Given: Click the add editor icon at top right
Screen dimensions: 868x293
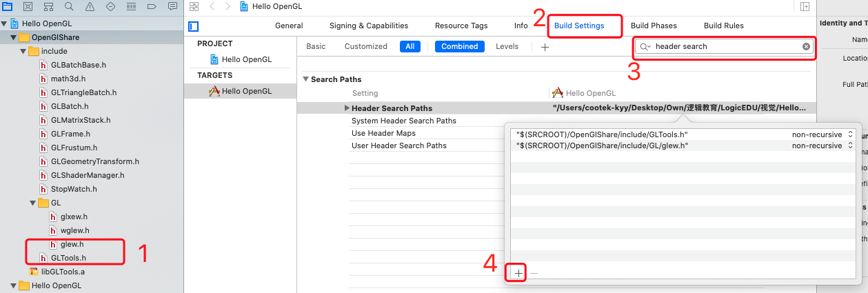Looking at the screenshot, I should 805,6.
